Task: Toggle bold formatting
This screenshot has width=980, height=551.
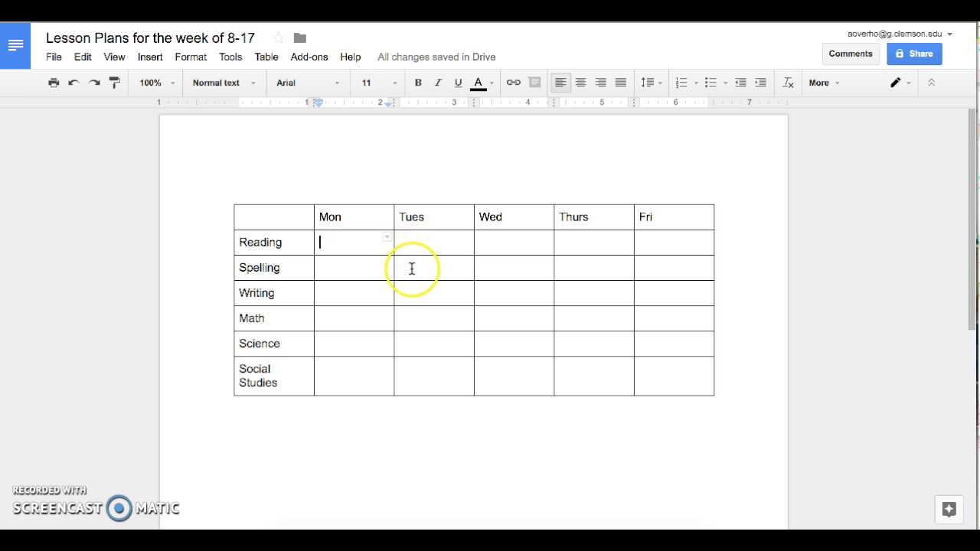Action: (x=418, y=83)
